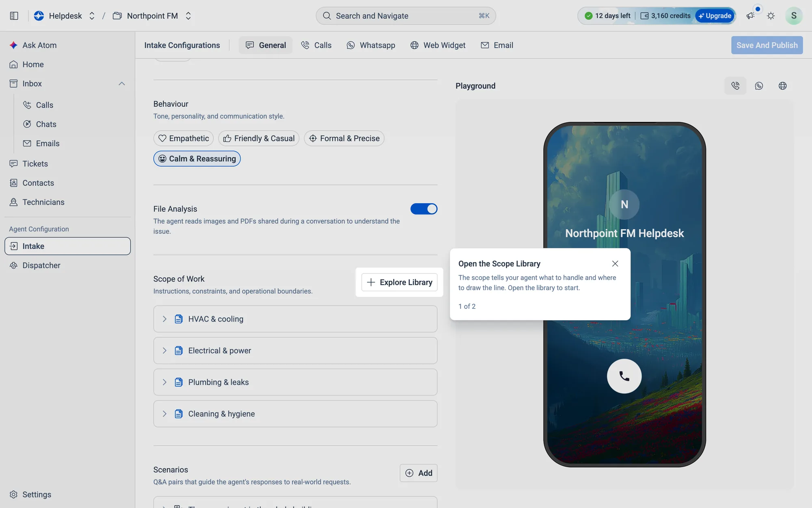The image size is (812, 508).
Task: Expand the Cleaning & hygiene scope
Action: (295, 414)
